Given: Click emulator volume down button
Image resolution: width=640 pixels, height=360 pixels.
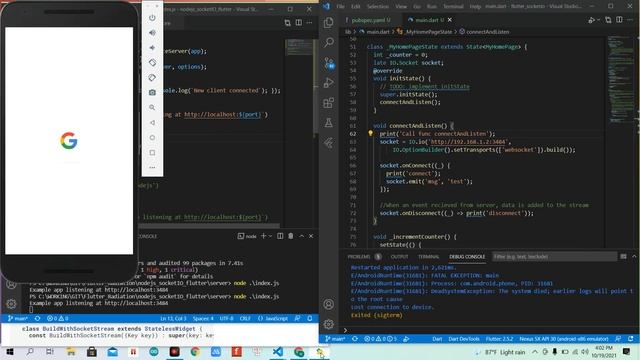Looking at the screenshot, I should tap(152, 48).
